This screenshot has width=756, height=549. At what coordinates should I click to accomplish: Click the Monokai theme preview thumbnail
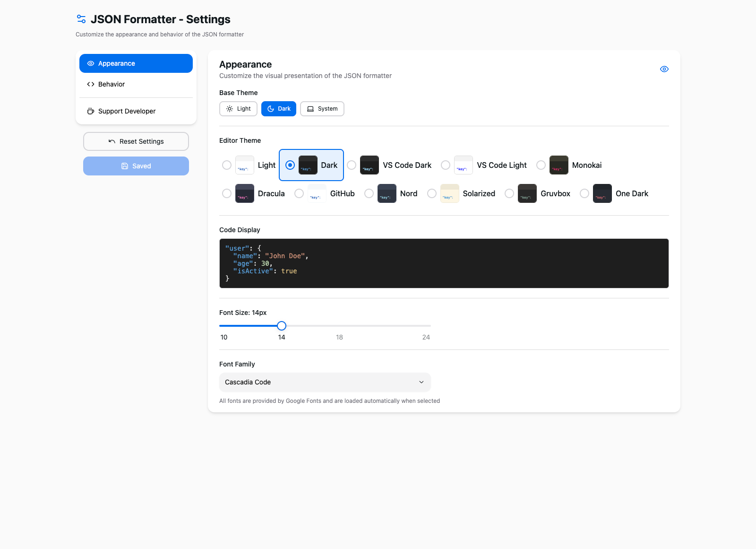[559, 165]
